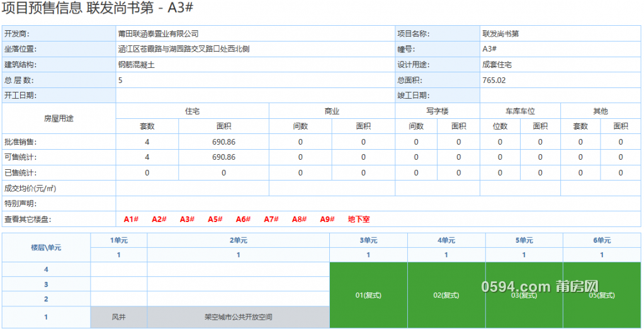Click the 6单元 column header
This screenshot has width=644, height=329.
602,240
